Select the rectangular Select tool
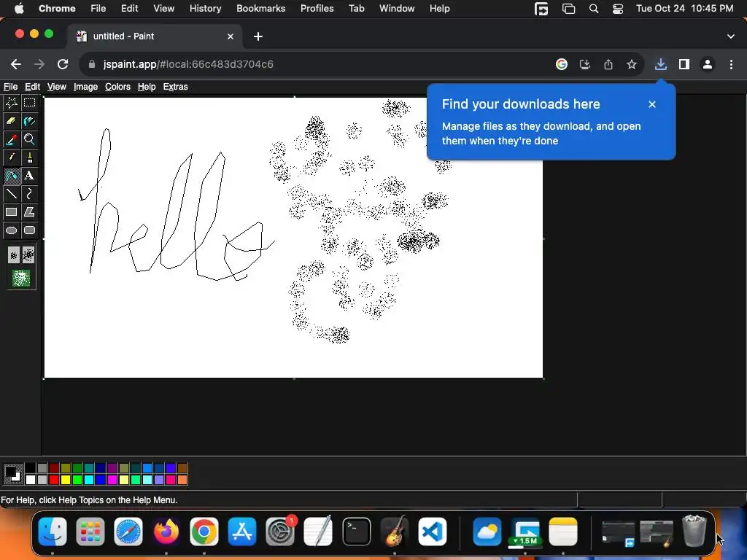This screenshot has height=560, width=747. (x=29, y=103)
